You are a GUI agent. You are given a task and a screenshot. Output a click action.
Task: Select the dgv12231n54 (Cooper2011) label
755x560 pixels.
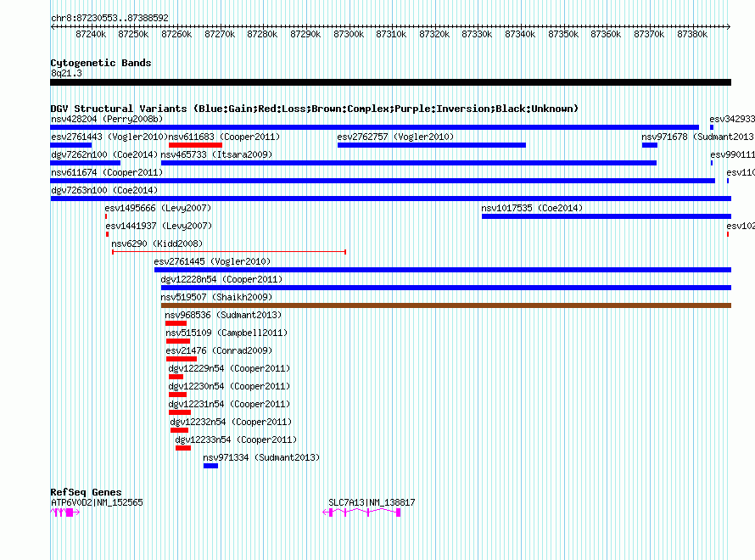coord(229,404)
